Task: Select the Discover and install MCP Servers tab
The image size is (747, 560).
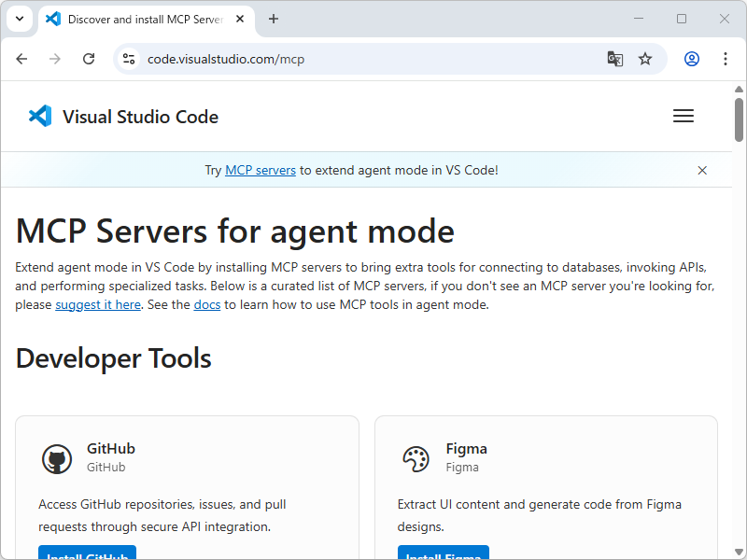Action: pyautogui.click(x=140, y=19)
